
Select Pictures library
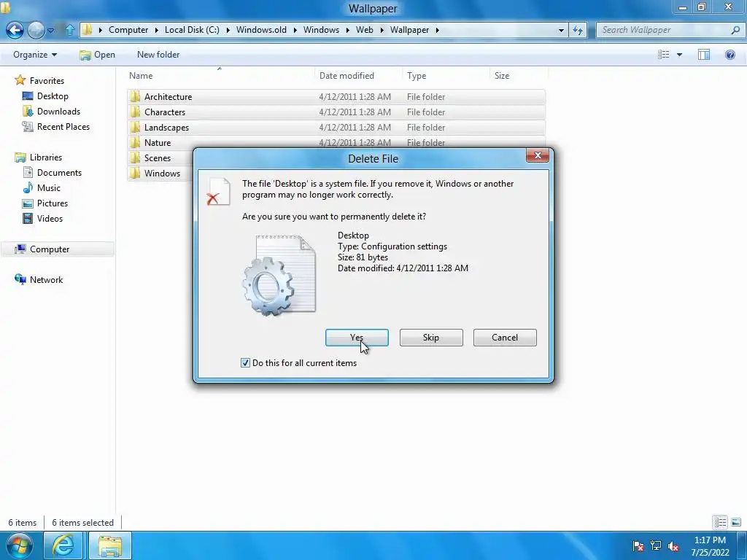(53, 203)
